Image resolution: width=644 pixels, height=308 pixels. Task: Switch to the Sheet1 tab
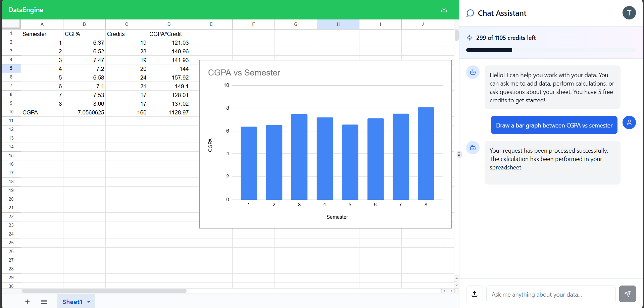72,302
